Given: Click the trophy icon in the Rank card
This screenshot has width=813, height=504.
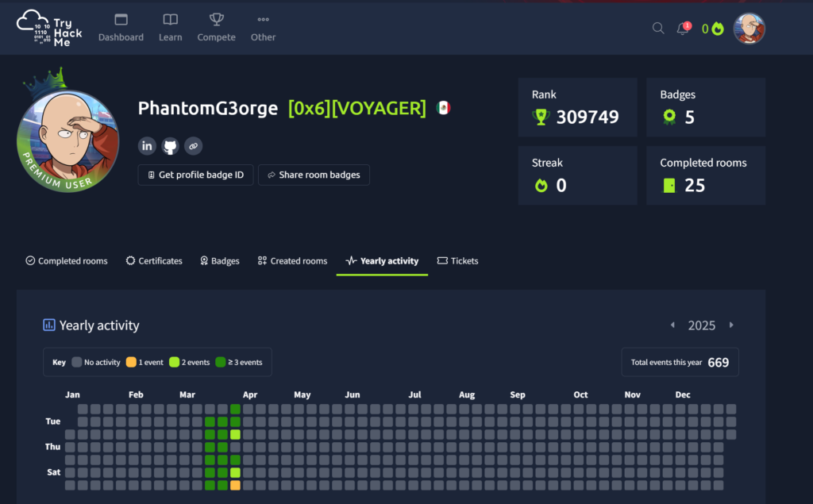Looking at the screenshot, I should click(x=541, y=117).
